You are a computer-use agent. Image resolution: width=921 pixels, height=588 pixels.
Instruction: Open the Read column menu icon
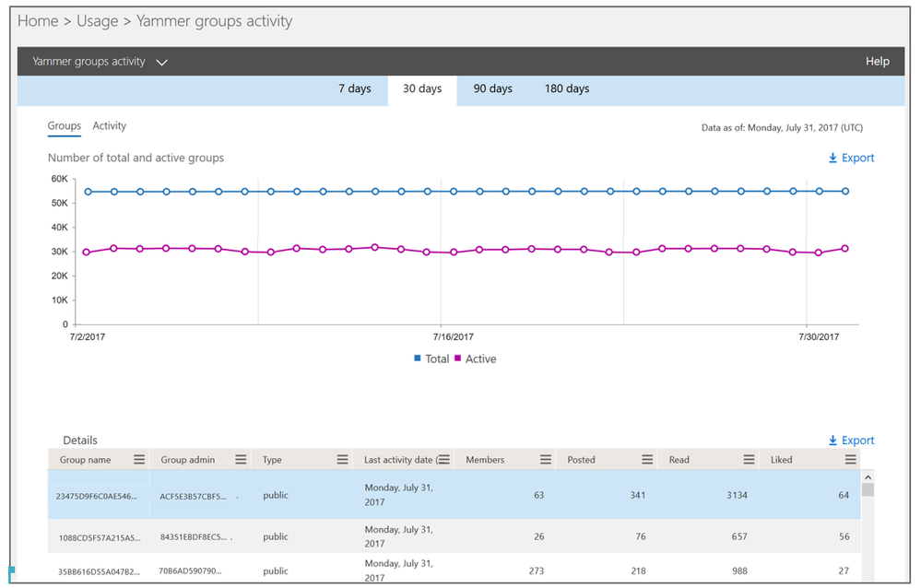coord(749,459)
